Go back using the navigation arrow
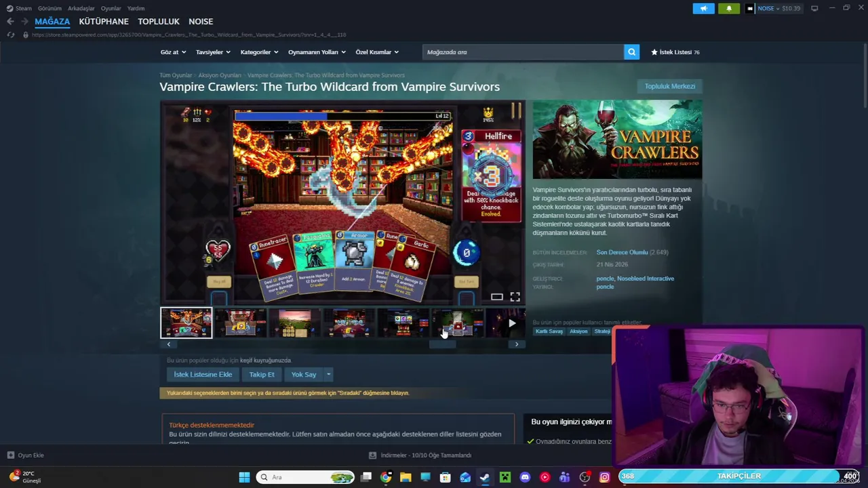Image resolution: width=868 pixels, height=488 pixels. [10, 22]
